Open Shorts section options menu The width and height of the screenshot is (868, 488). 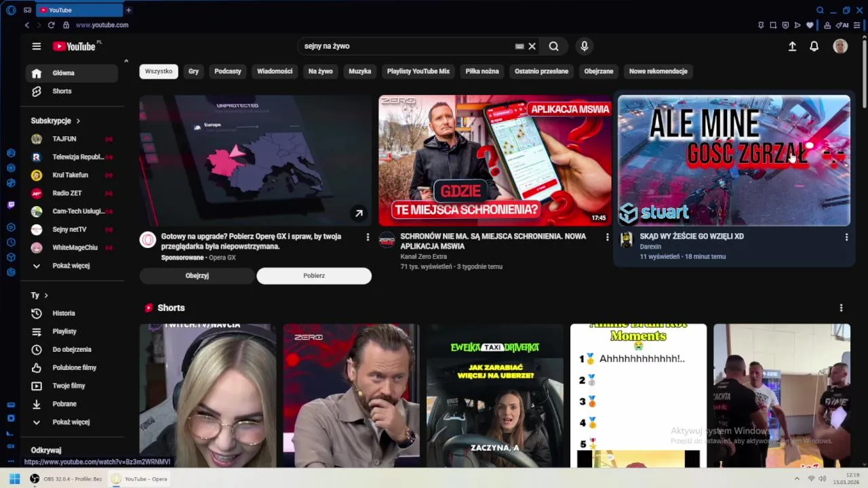click(x=841, y=308)
